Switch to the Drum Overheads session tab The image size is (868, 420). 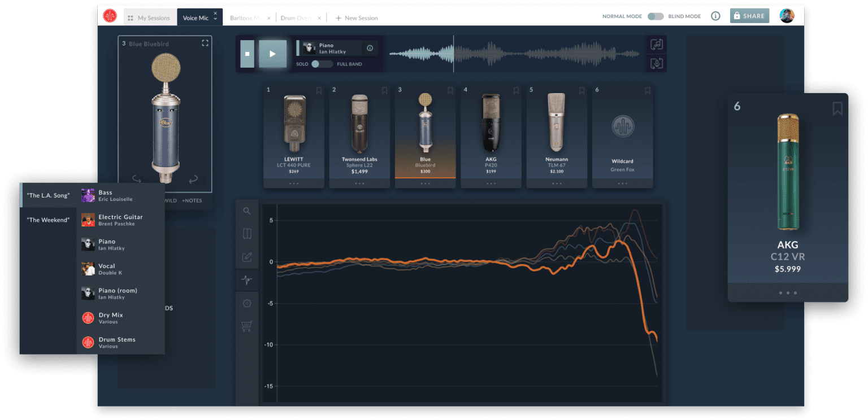pos(296,18)
